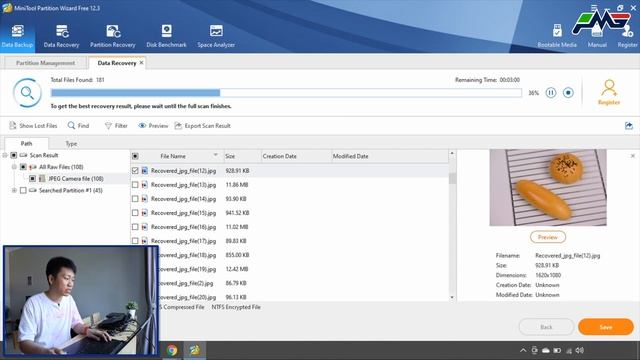Open the Find tool
640x360 pixels.
click(78, 126)
